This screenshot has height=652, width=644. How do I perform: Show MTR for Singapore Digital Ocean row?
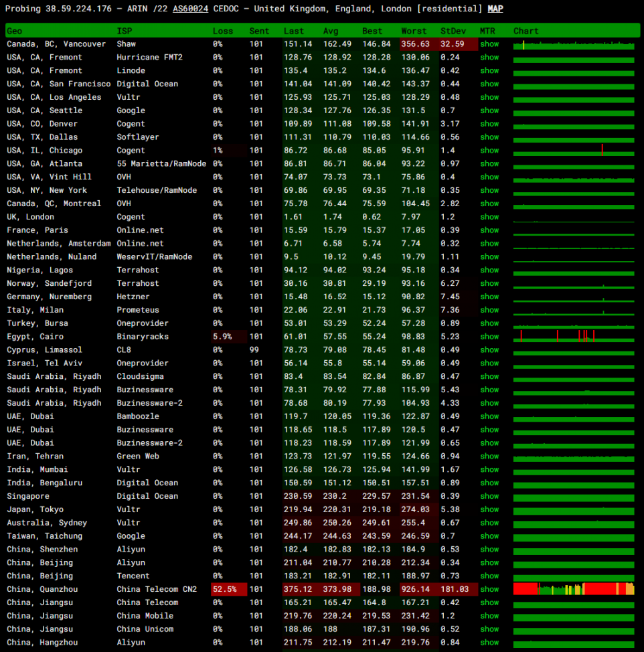[489, 497]
